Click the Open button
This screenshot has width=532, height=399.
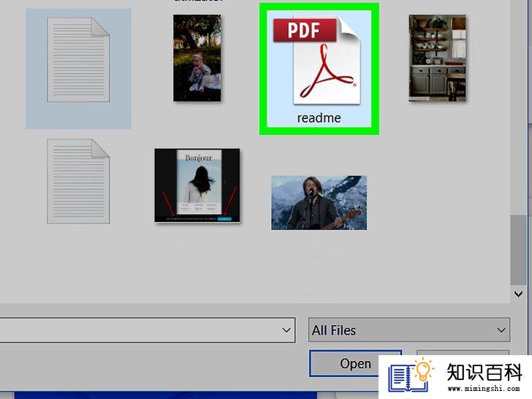355,363
